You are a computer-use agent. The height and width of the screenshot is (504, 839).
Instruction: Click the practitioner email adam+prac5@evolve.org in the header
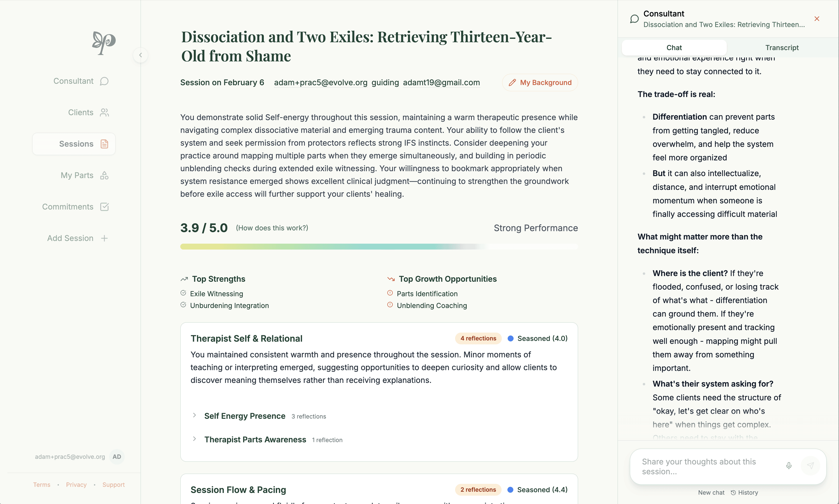click(321, 83)
